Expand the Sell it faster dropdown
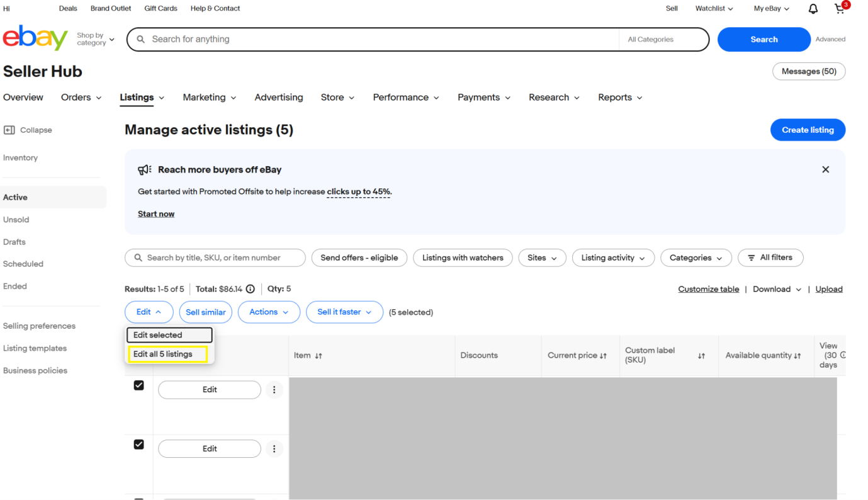The width and height of the screenshot is (868, 500). (x=344, y=312)
